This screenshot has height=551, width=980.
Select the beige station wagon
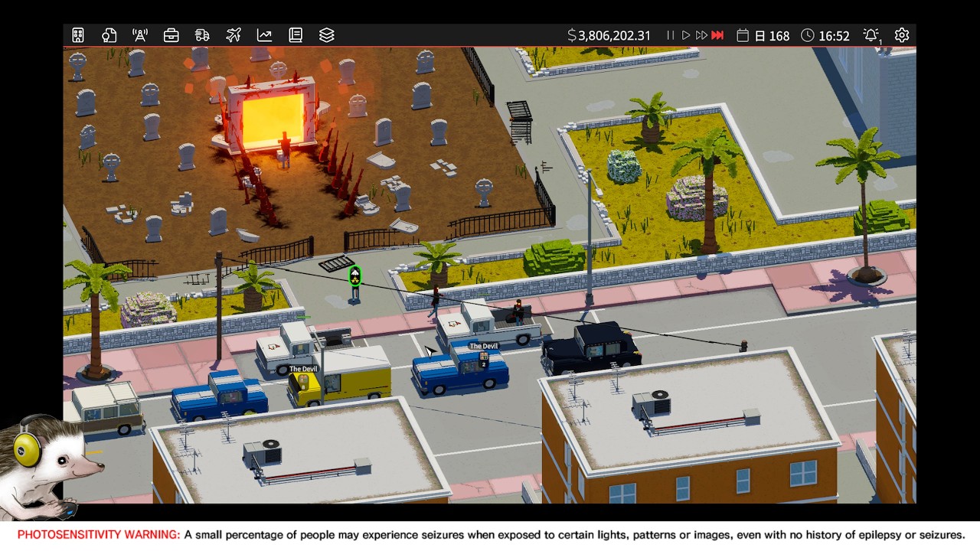pos(105,408)
